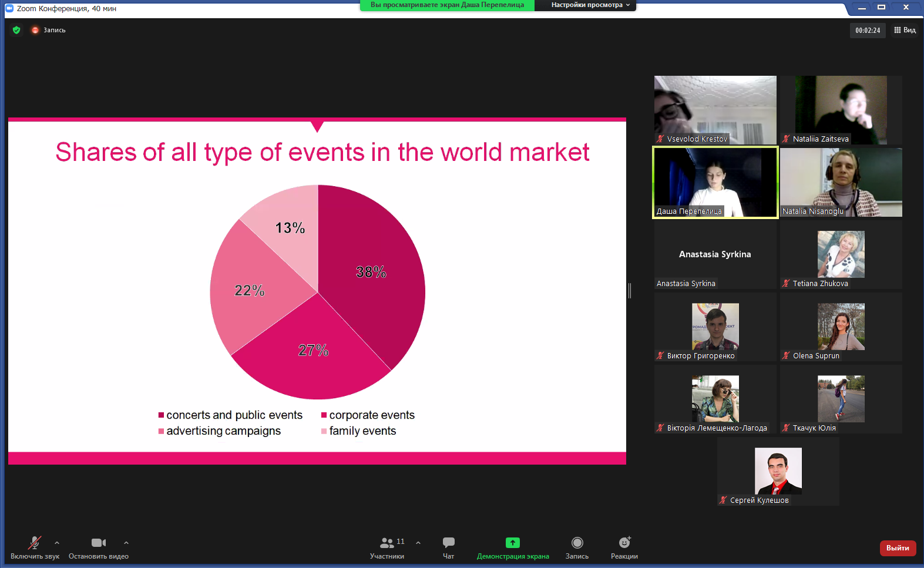Viewport: 924px width, 568px height.
Task: Click muted mic icon on Вікторія Лемещенко-Лагода
Action: [x=660, y=428]
